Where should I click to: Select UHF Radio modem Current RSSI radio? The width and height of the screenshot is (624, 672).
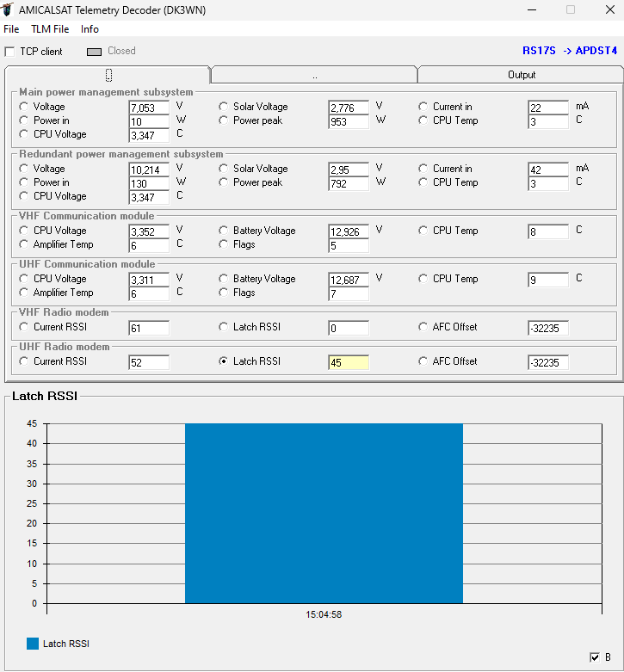(23, 361)
